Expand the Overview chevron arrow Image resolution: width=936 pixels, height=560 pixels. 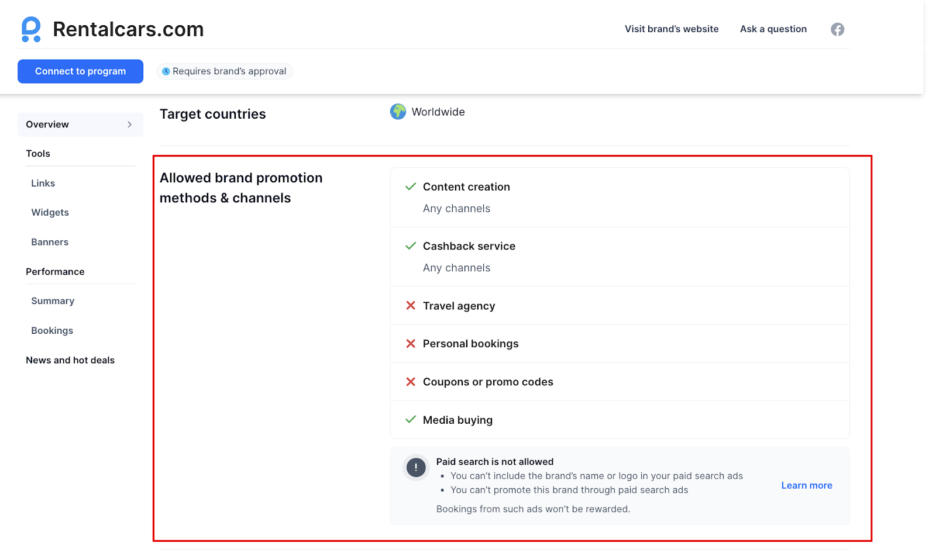(129, 125)
